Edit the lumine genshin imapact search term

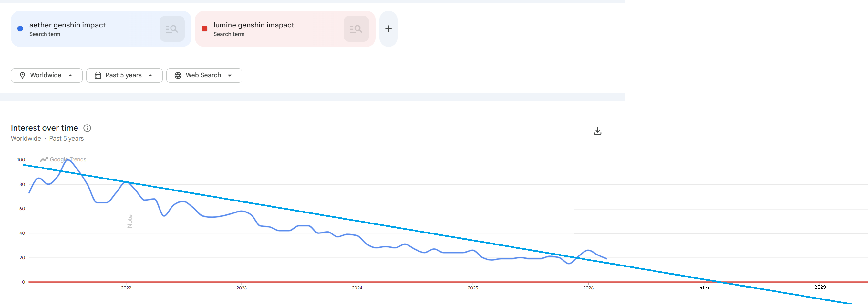pyautogui.click(x=253, y=25)
